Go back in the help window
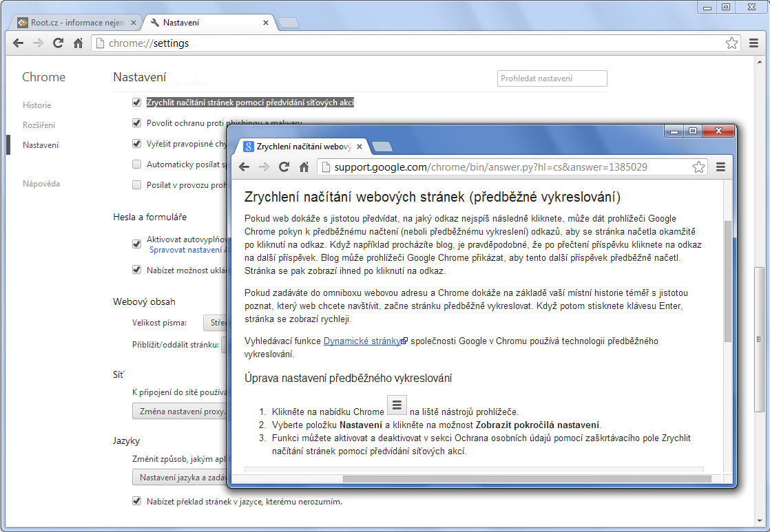 [x=244, y=167]
